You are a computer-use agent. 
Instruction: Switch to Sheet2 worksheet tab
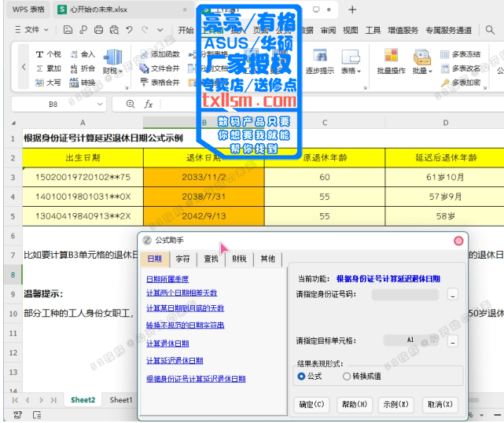(83, 400)
